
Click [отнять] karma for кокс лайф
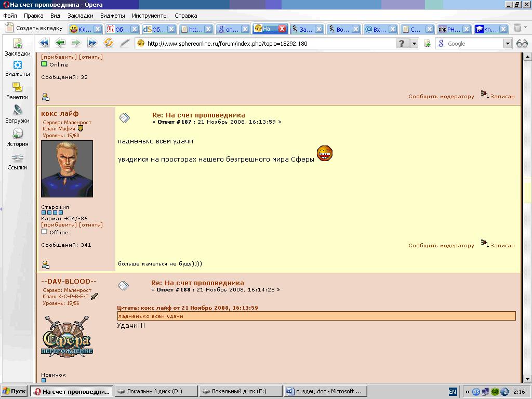[x=90, y=224]
